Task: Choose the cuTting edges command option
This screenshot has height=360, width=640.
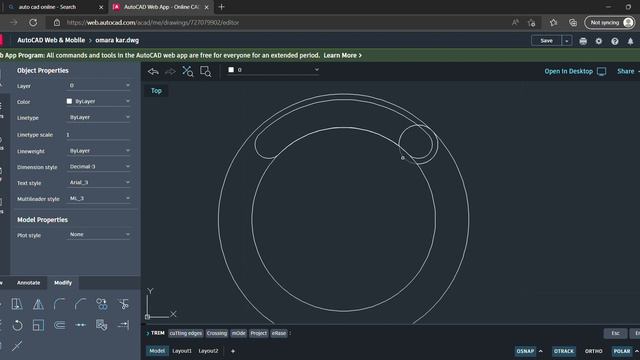Action: [186, 333]
